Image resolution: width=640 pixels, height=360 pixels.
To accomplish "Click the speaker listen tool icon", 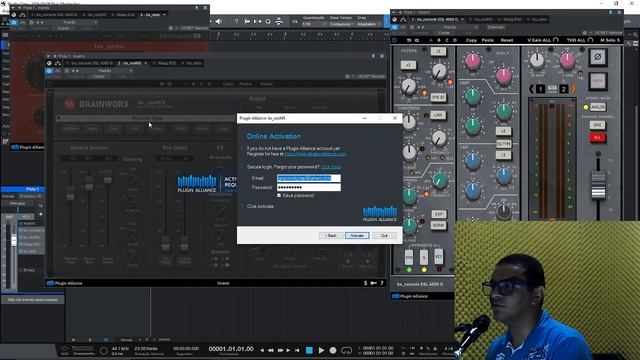I will 218,21.
